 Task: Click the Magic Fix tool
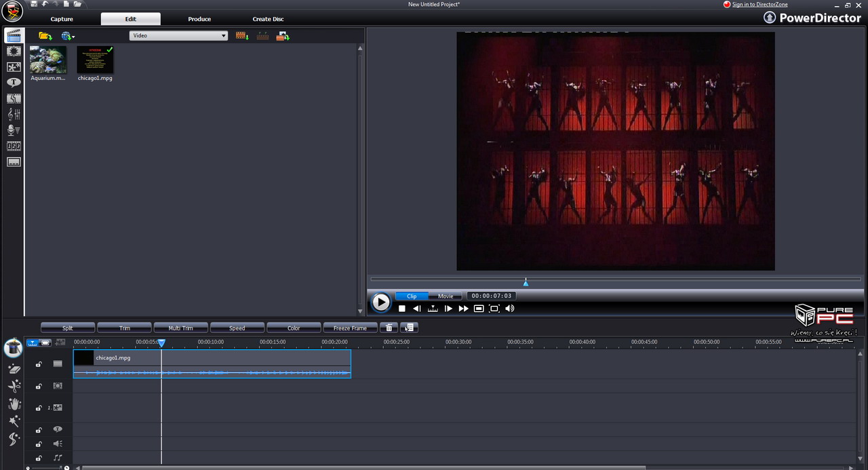(14, 369)
